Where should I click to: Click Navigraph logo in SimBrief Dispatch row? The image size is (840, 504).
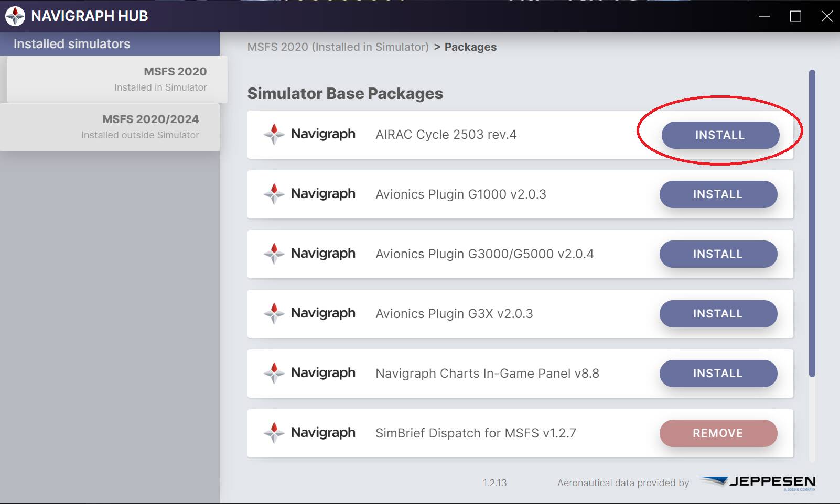click(x=309, y=433)
